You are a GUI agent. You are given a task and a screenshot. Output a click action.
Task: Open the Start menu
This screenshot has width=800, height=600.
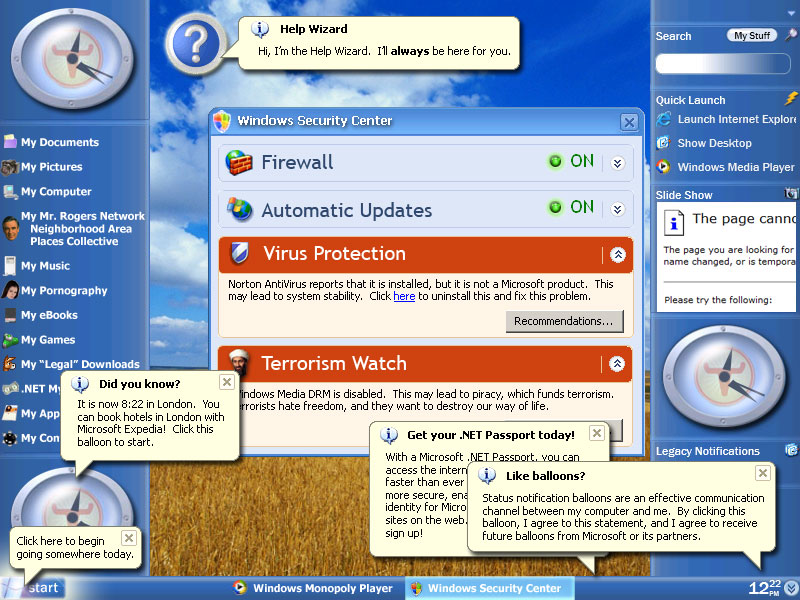click(x=34, y=588)
